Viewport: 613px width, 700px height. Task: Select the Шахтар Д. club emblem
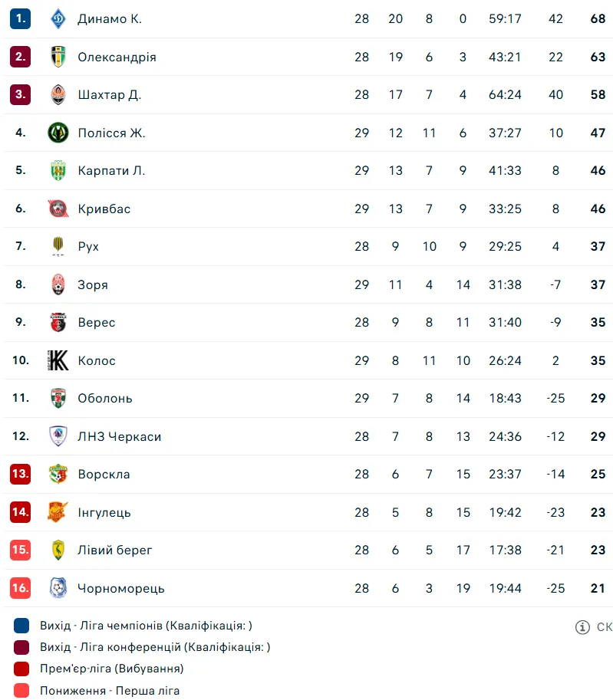click(x=58, y=94)
